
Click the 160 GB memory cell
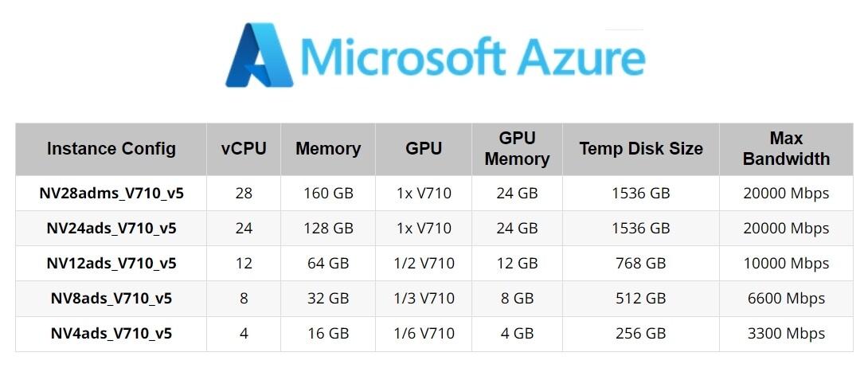coord(328,193)
